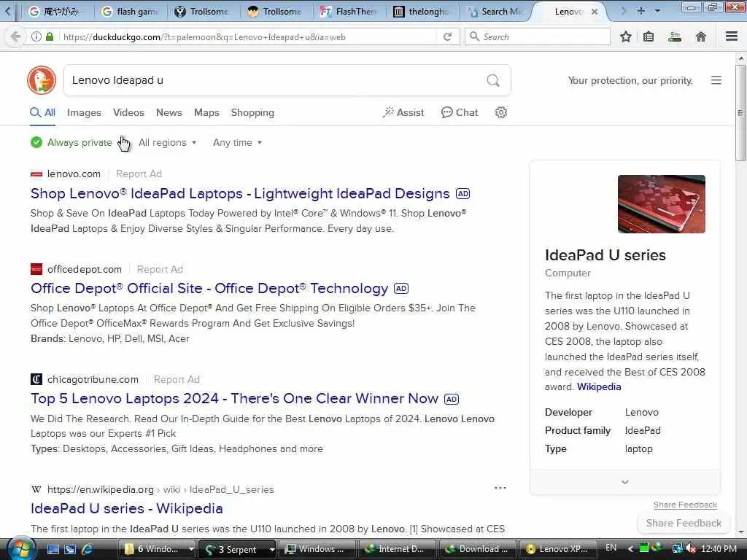Open search settings gear icon
Screen dimensions: 747x560
pos(500,112)
